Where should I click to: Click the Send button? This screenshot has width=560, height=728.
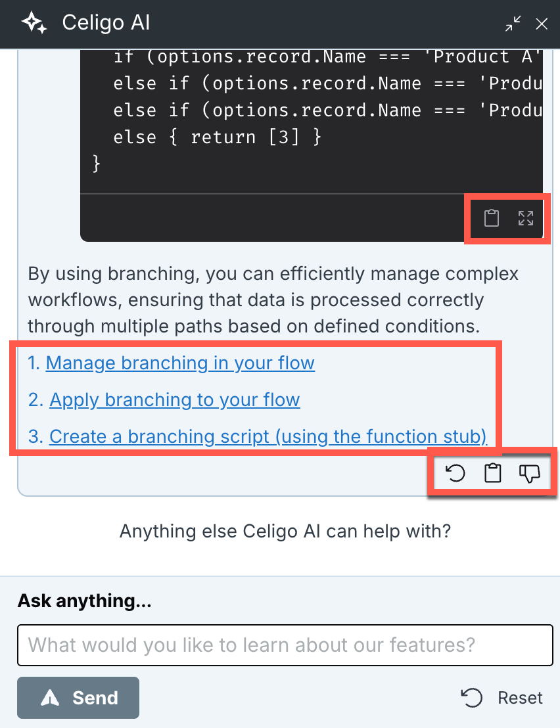tap(78, 697)
